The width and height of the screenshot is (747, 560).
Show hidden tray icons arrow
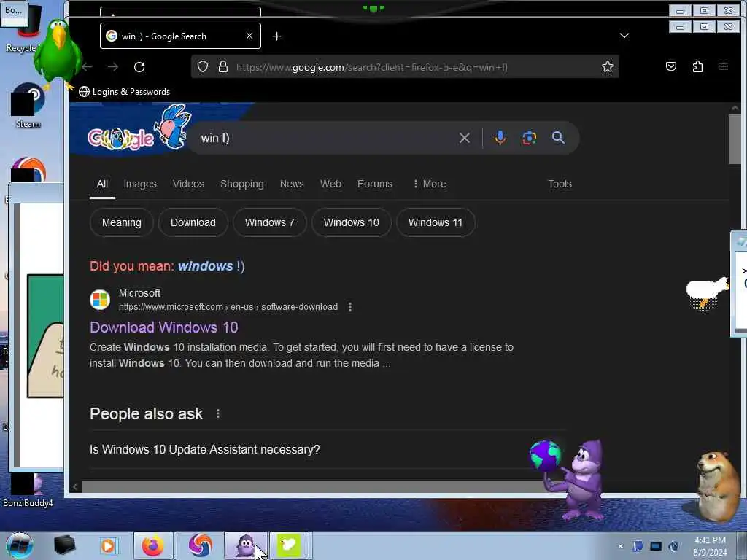point(620,546)
